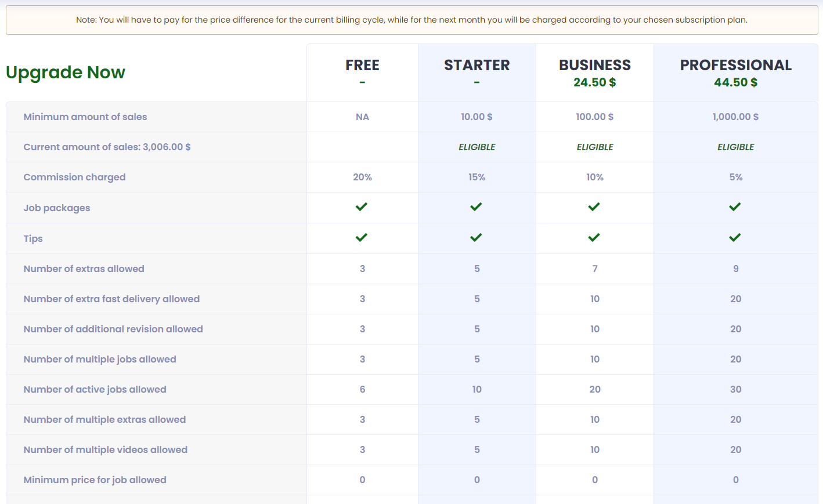Click Number of multiple extras allowed label

[104, 420]
